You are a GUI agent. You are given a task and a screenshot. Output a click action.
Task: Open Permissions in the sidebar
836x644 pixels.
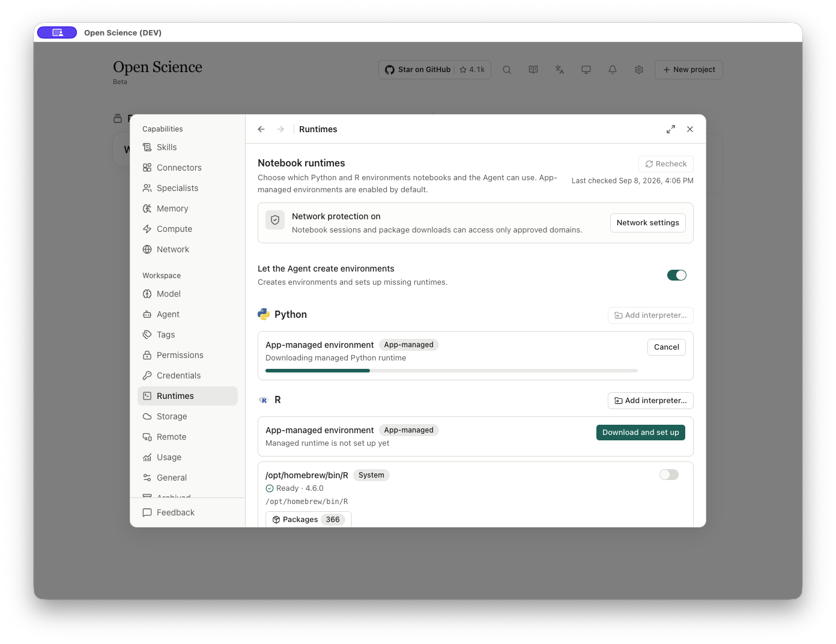(187, 355)
